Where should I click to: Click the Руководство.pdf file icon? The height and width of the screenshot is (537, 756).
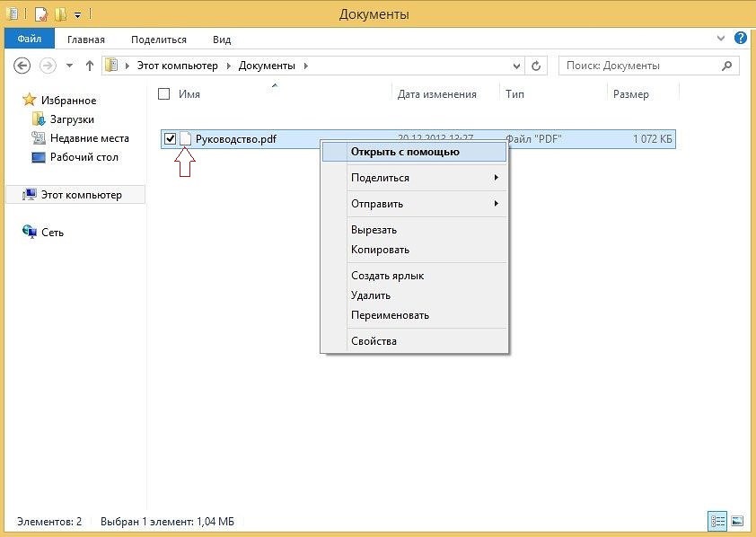[186, 139]
